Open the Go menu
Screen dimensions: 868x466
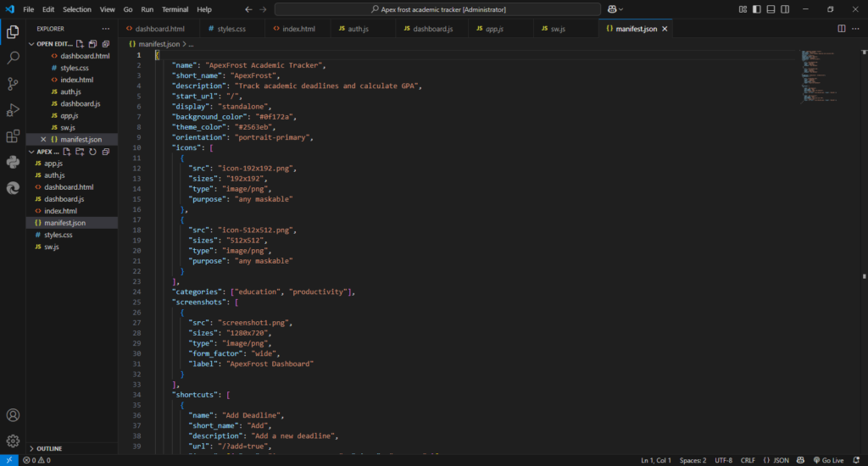pyautogui.click(x=128, y=9)
